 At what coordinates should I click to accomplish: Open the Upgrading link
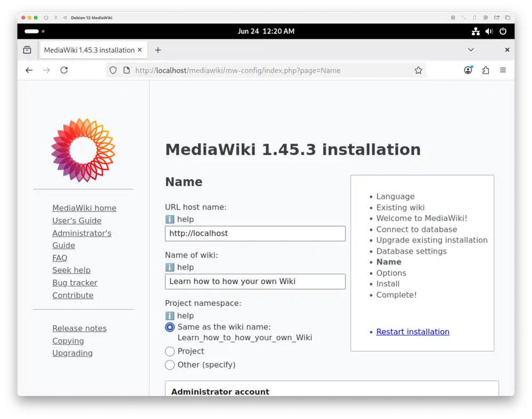72,353
